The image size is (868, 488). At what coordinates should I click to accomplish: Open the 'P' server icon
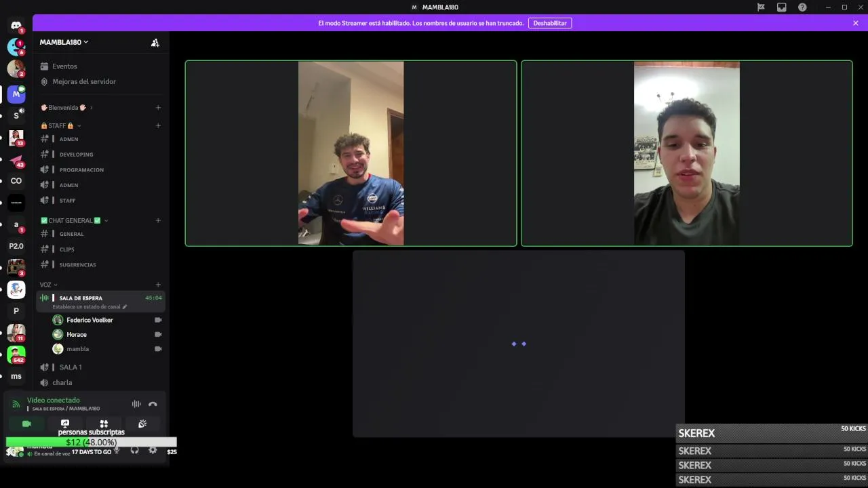pos(16,311)
